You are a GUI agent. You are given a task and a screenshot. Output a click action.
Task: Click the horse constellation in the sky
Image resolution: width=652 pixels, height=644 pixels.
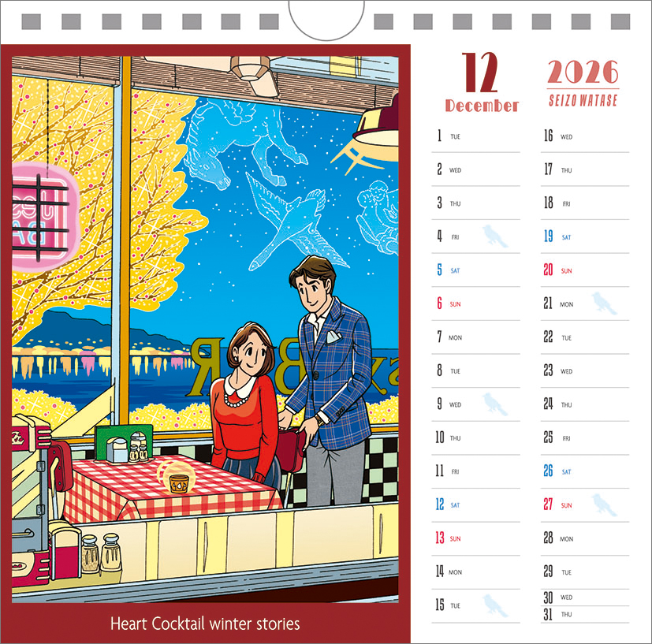tap(245, 141)
